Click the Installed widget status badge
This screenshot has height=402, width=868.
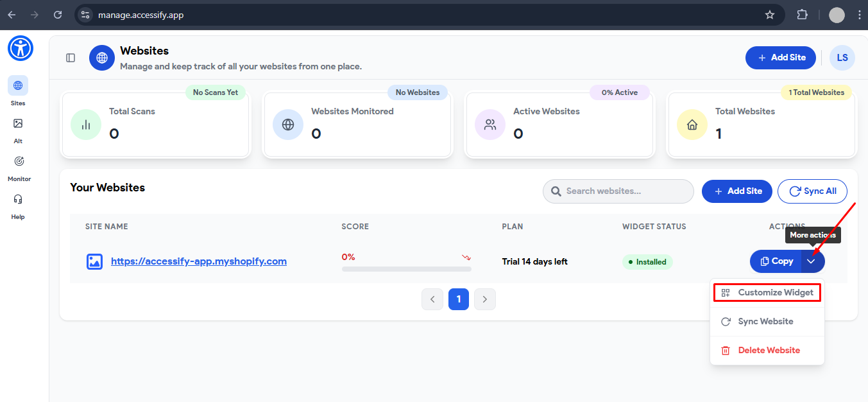click(647, 261)
